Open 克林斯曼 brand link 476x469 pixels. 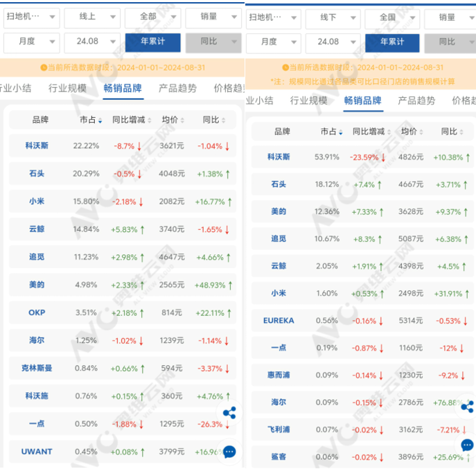click(37, 369)
